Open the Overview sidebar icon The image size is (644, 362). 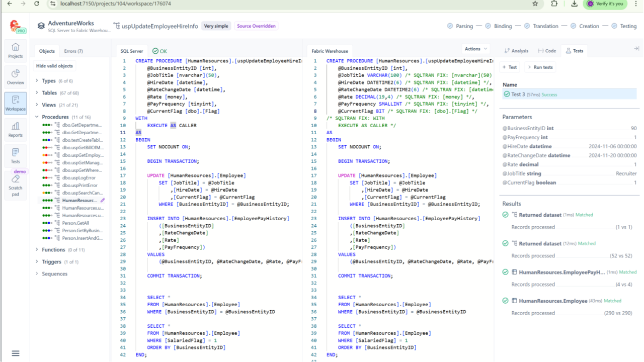15,76
